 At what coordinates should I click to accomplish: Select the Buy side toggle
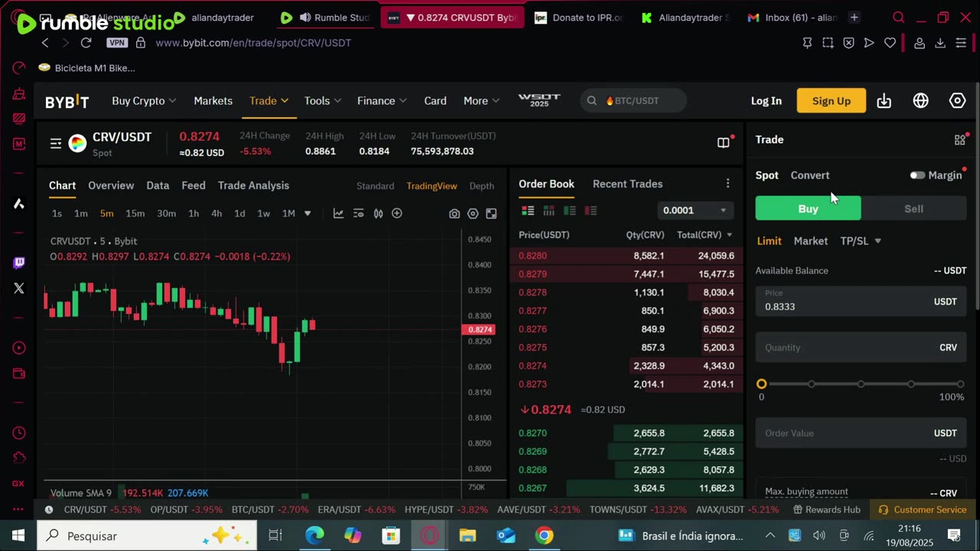pyautogui.click(x=808, y=209)
